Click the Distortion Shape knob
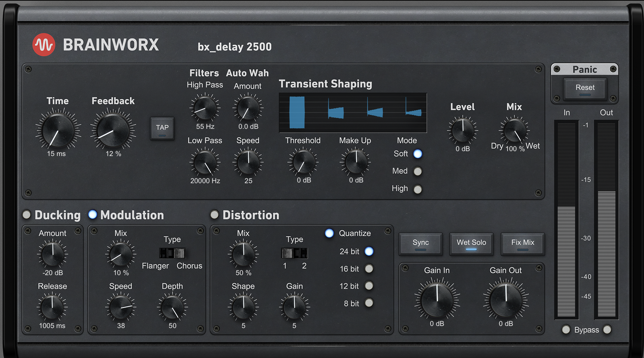Image resolution: width=644 pixels, height=358 pixels. [x=243, y=308]
